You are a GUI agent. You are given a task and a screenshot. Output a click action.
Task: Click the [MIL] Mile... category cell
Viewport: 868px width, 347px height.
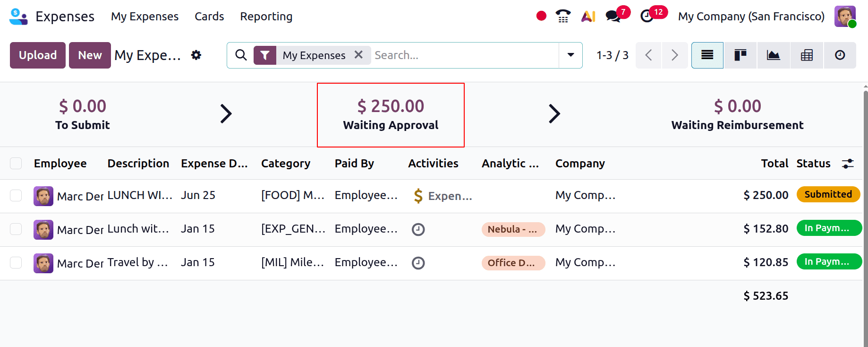[x=292, y=262]
